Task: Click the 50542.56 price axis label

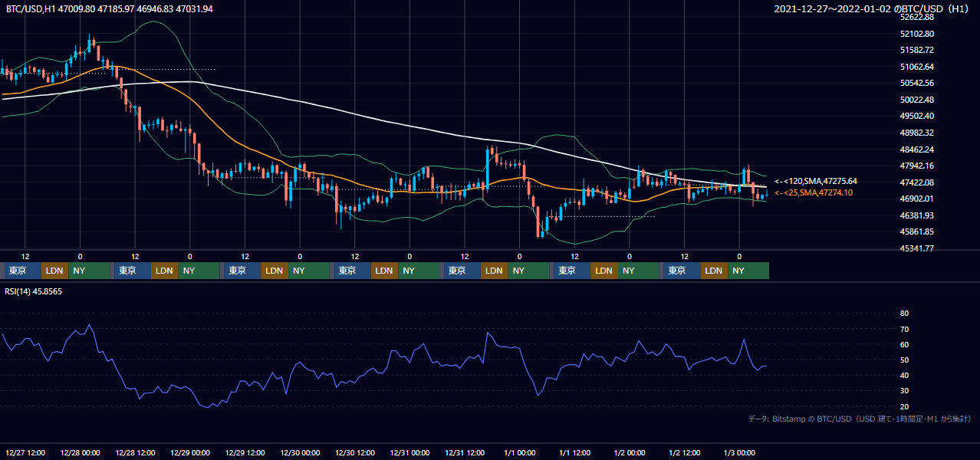Action: (917, 83)
